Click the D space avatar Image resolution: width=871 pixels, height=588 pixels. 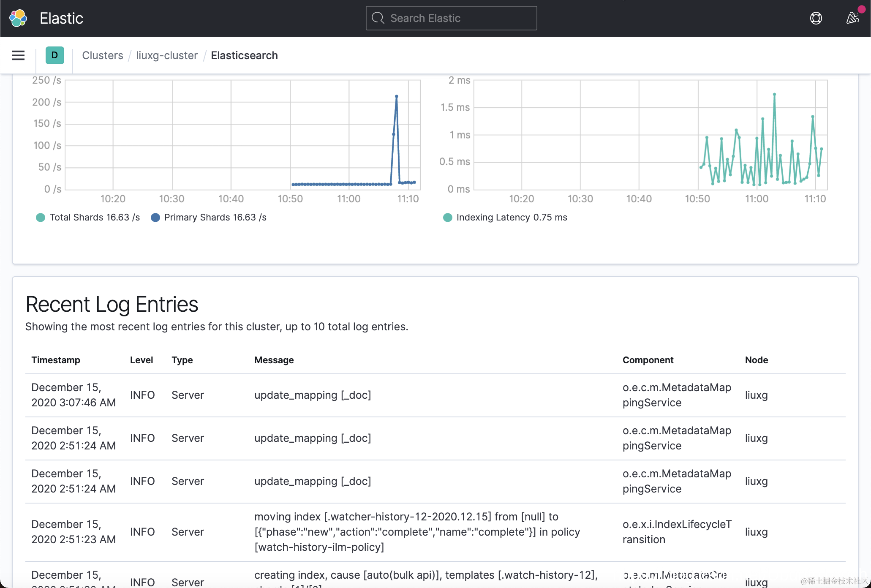(x=55, y=55)
